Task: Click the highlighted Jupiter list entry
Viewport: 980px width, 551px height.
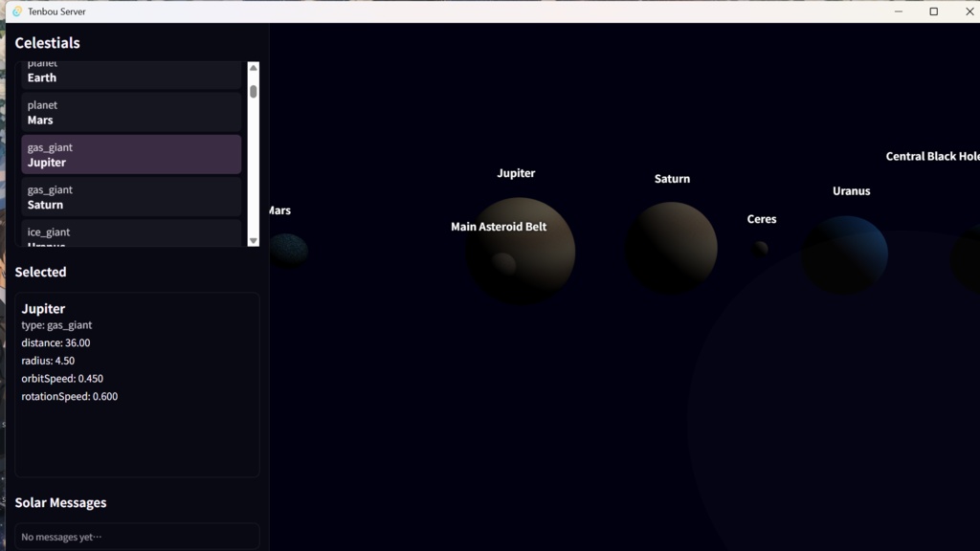Action: click(130, 154)
